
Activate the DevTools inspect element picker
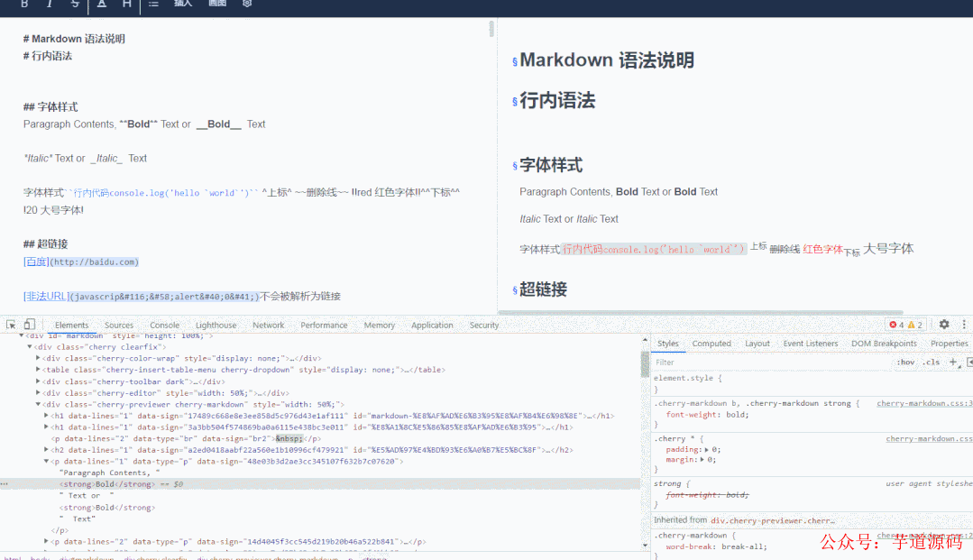coord(11,325)
